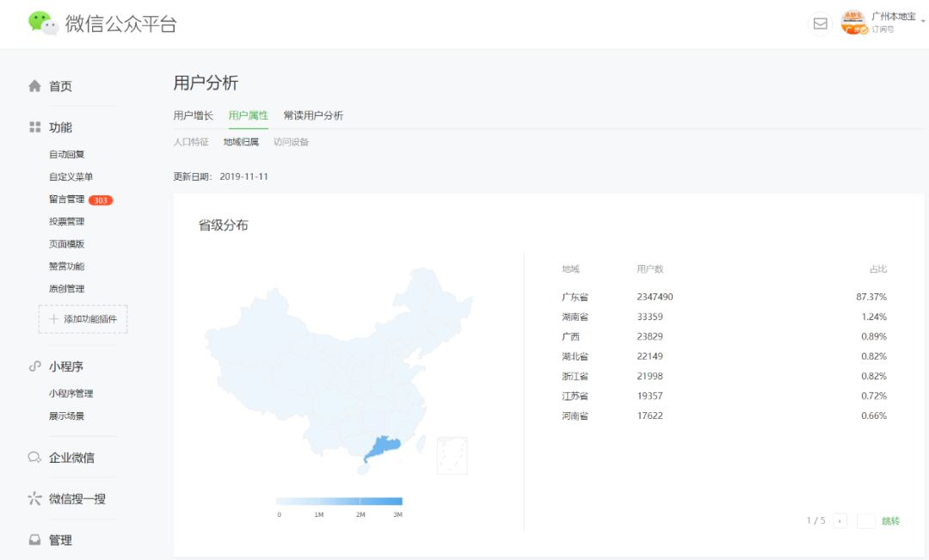The image size is (929, 560).
Task: Select the 访问设备 sub-tab
Action: 291,142
